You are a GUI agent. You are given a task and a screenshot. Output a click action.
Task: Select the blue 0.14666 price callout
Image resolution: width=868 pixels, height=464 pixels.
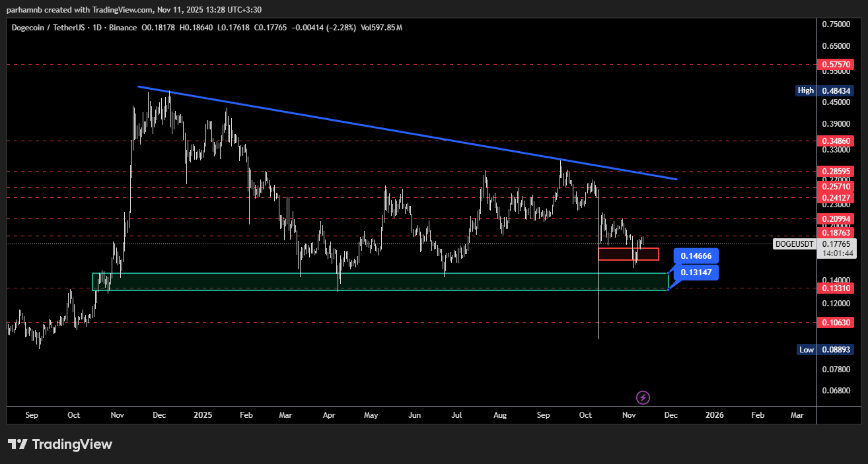coord(695,257)
